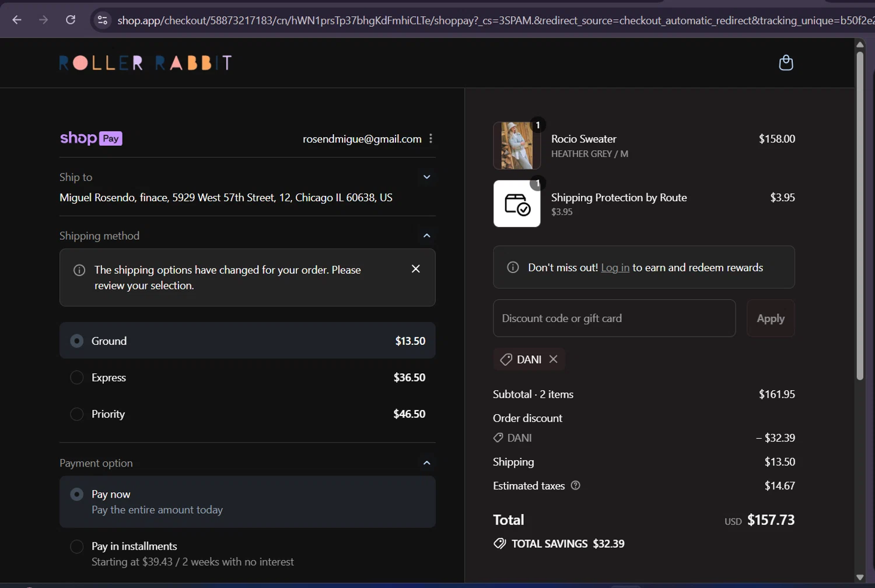The image size is (875, 588).
Task: Click the info icon in shipping notice
Action: (79, 270)
